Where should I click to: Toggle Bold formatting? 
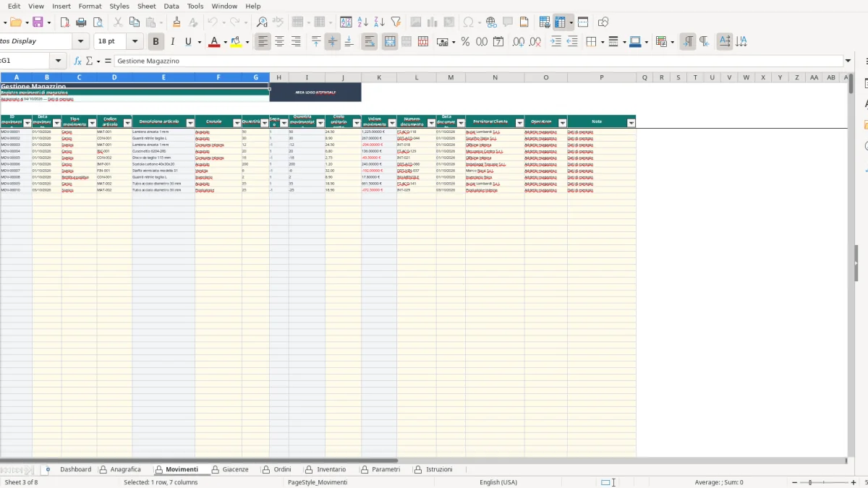click(x=155, y=42)
